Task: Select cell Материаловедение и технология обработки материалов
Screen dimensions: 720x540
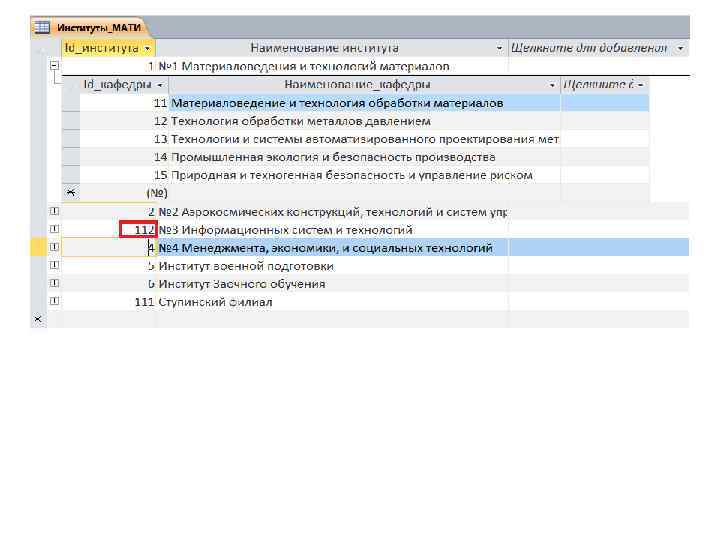Action: (x=365, y=103)
